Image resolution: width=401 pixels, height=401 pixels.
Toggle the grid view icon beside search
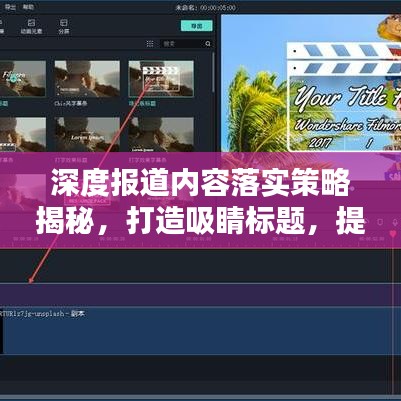pyautogui.click(x=150, y=44)
